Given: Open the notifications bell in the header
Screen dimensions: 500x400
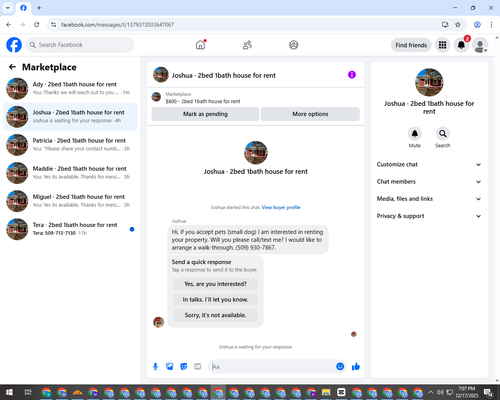Looking at the screenshot, I should point(461,45).
